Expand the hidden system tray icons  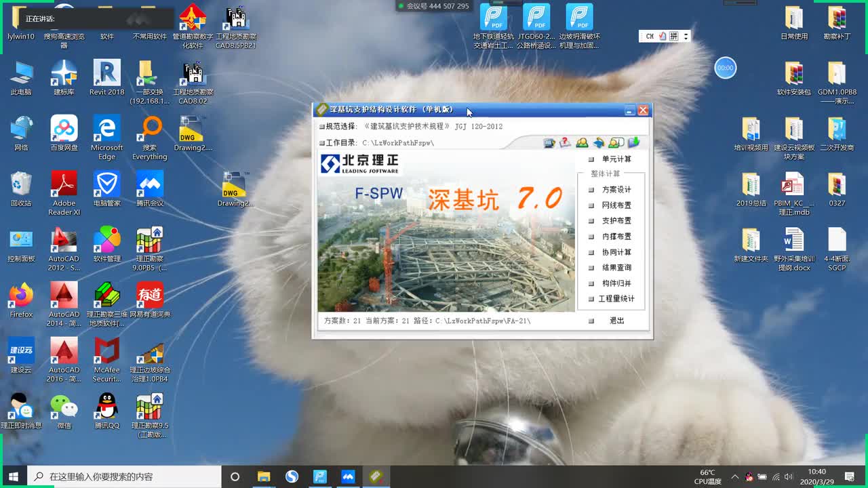(735, 476)
